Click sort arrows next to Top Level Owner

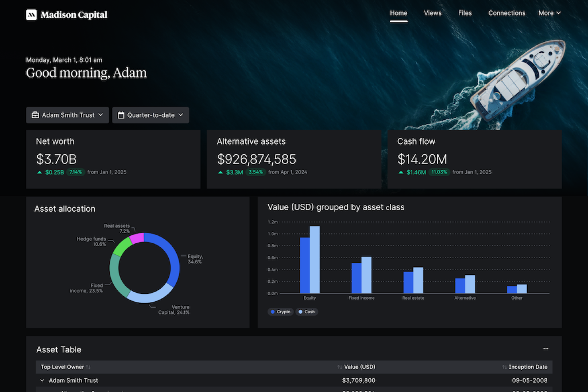pos(88,367)
